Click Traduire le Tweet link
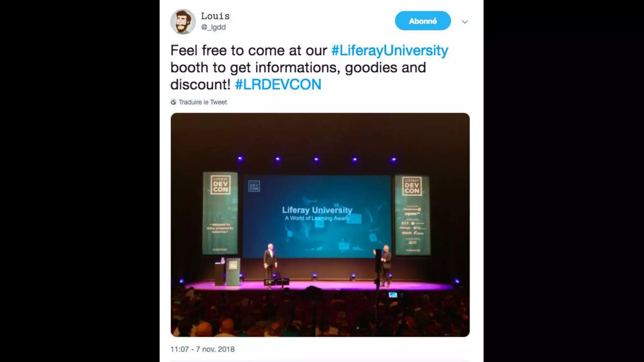The image size is (644, 362). click(203, 102)
